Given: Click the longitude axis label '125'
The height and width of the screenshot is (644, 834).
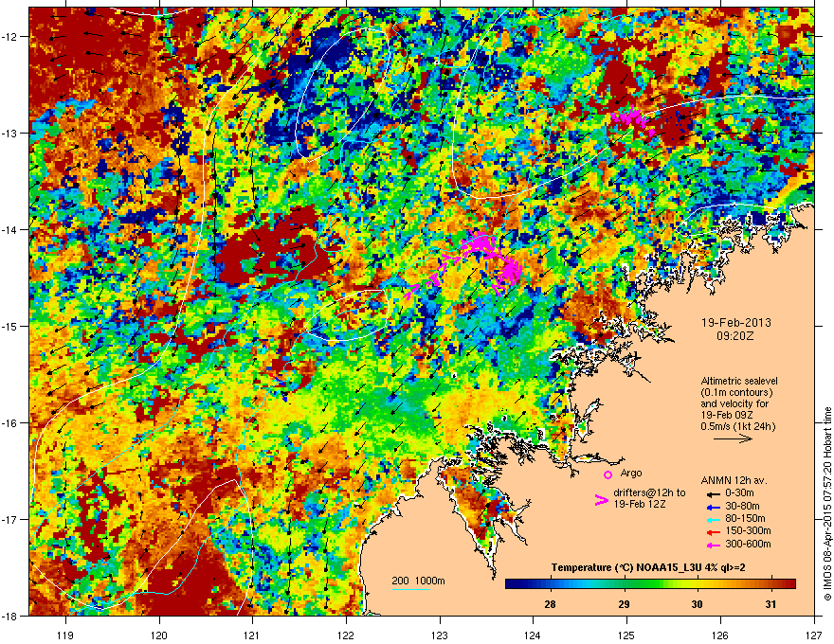Looking at the screenshot, I should [627, 635].
